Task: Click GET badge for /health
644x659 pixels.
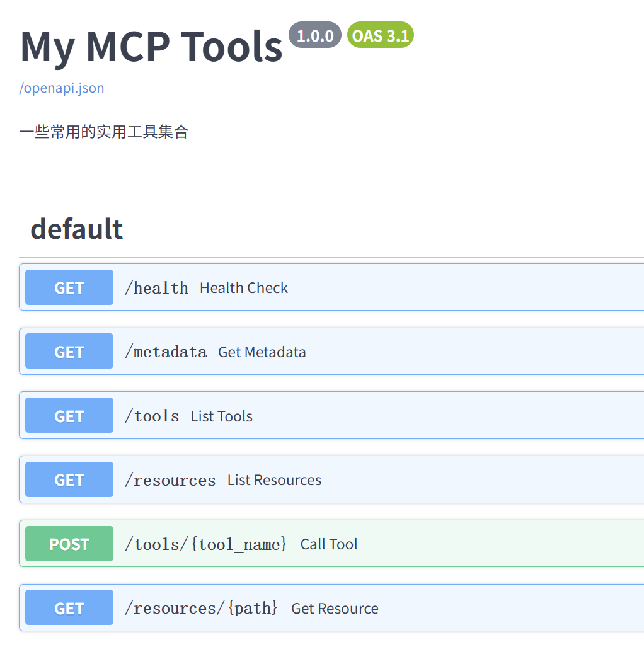Action: tap(69, 288)
